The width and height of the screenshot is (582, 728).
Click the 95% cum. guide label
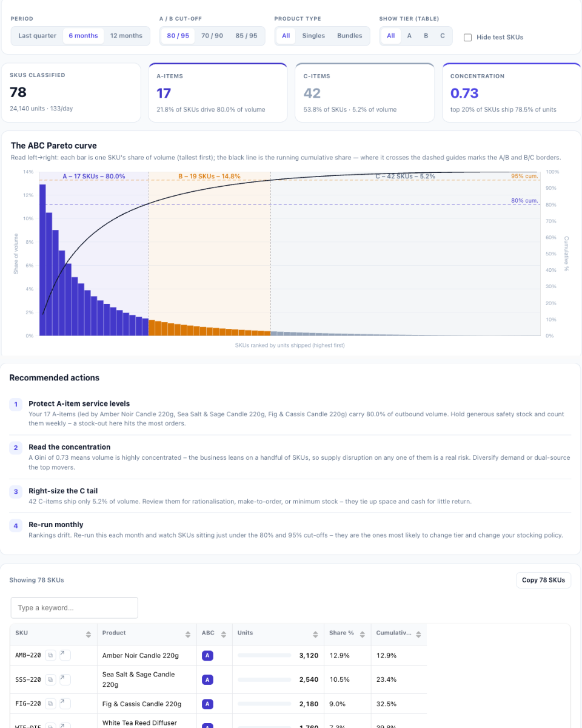(524, 177)
